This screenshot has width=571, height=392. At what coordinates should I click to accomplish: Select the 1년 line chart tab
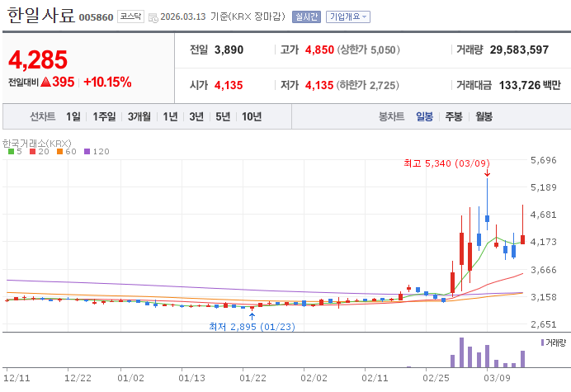pos(170,116)
